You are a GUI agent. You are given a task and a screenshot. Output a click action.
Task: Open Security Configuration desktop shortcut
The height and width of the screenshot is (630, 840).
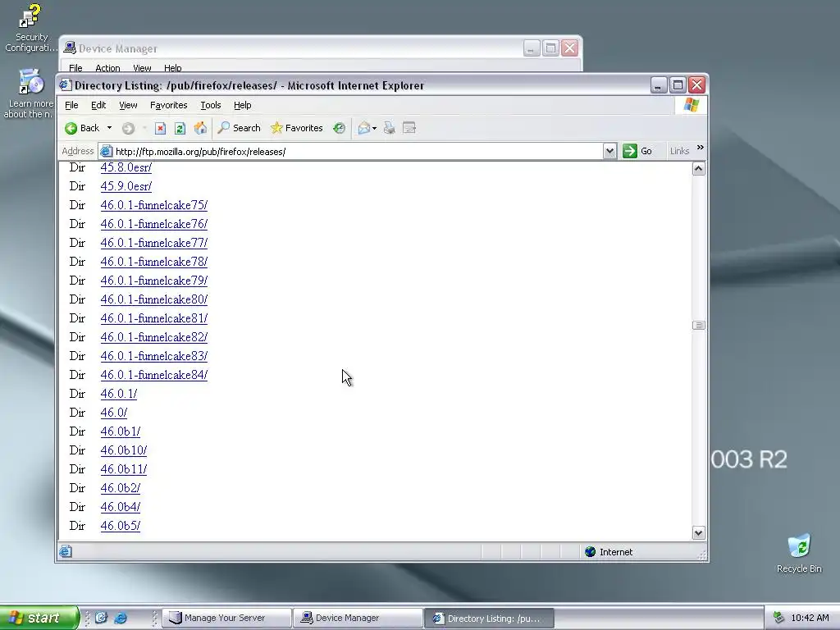(x=30, y=28)
